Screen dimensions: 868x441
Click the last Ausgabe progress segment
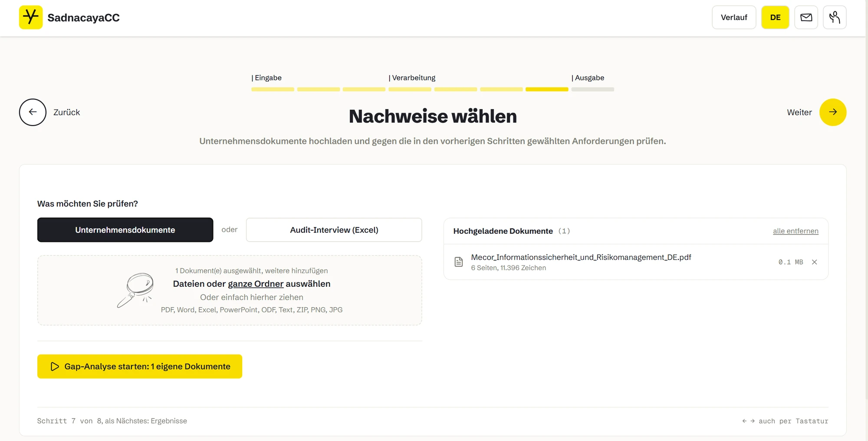coord(592,90)
